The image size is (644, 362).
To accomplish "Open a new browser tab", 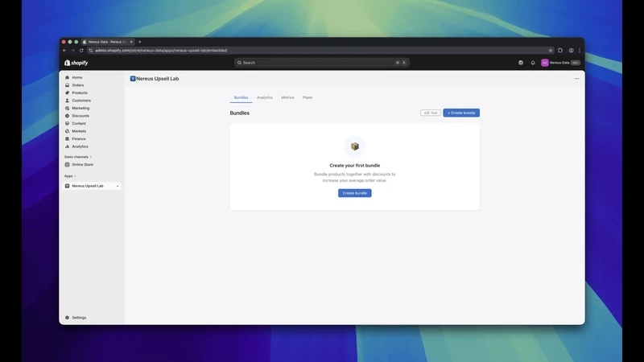I will [x=139, y=42].
